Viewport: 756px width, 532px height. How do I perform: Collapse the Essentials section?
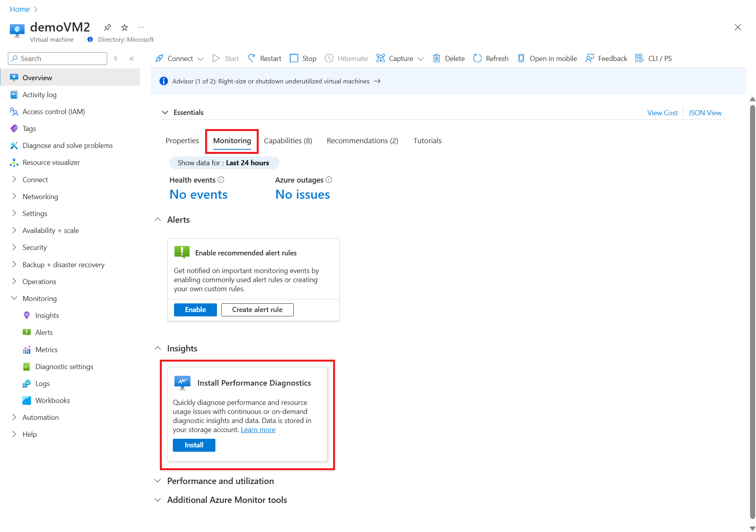click(x=165, y=113)
